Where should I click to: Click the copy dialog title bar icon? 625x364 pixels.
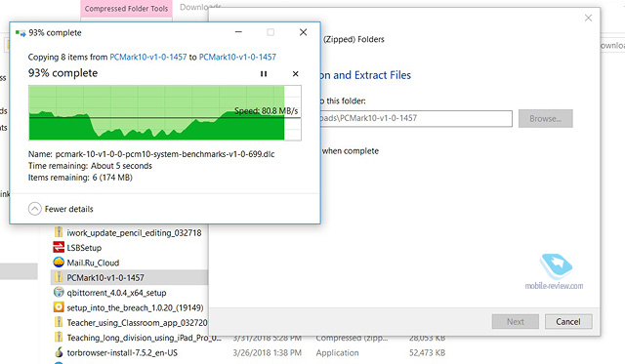coord(21,32)
